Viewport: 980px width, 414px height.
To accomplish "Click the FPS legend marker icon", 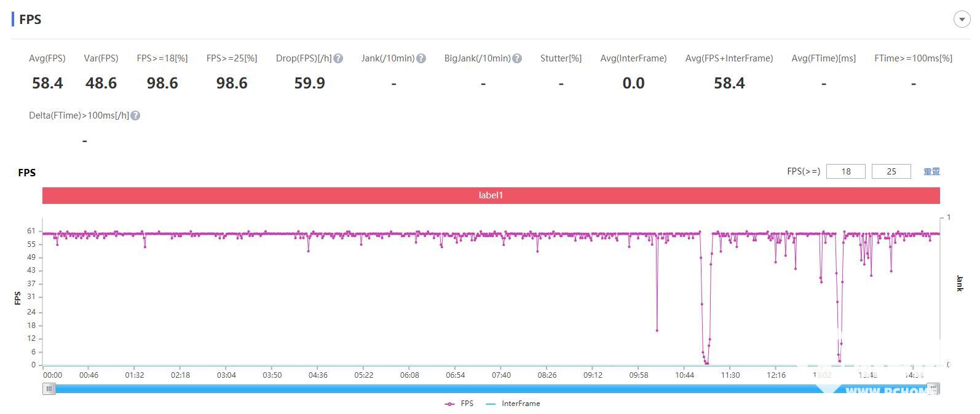I will 449,404.
